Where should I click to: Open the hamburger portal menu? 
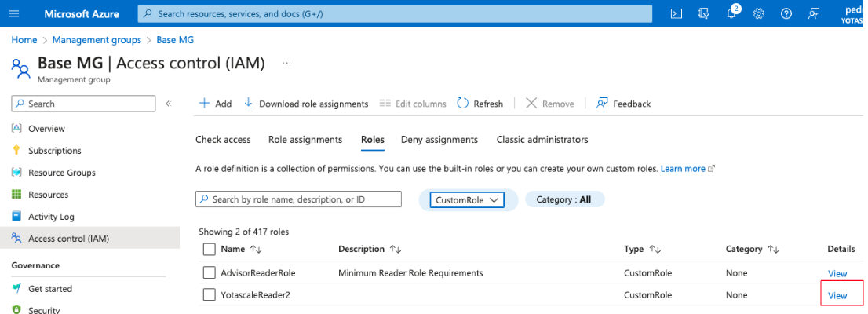(13, 13)
